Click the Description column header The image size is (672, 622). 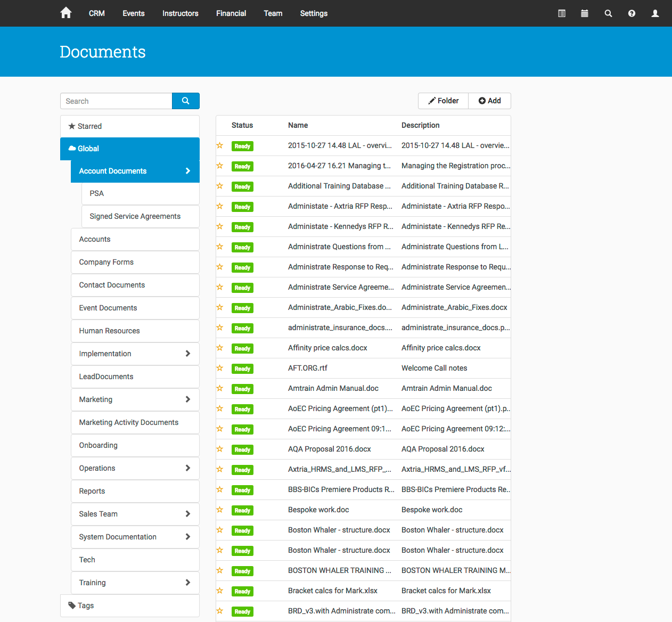420,125
